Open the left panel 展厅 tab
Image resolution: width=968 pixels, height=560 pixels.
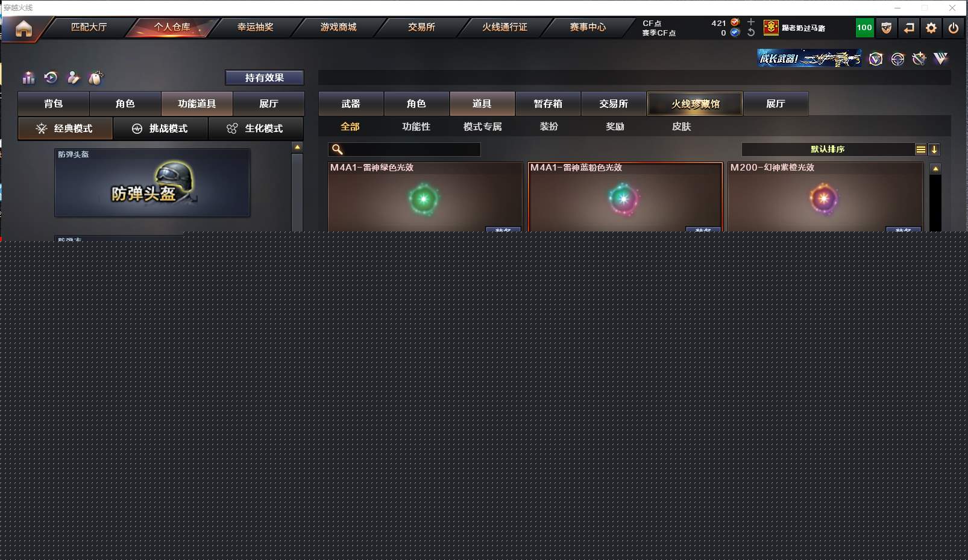(x=269, y=104)
